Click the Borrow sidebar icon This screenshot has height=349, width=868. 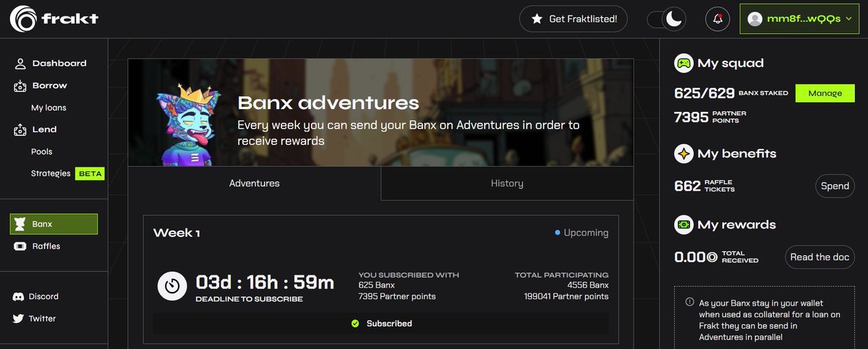coord(20,86)
